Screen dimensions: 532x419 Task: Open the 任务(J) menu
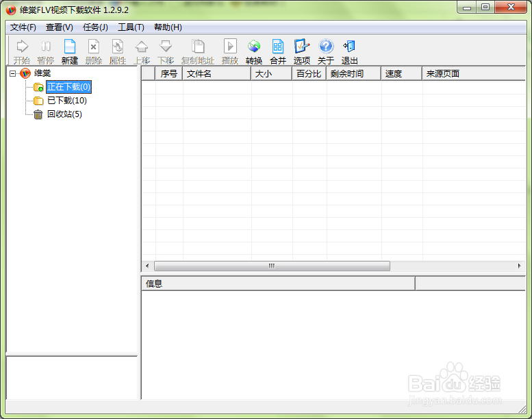95,27
